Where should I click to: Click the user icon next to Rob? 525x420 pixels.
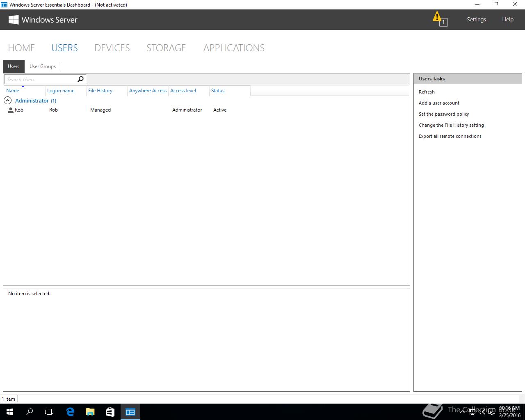click(11, 110)
